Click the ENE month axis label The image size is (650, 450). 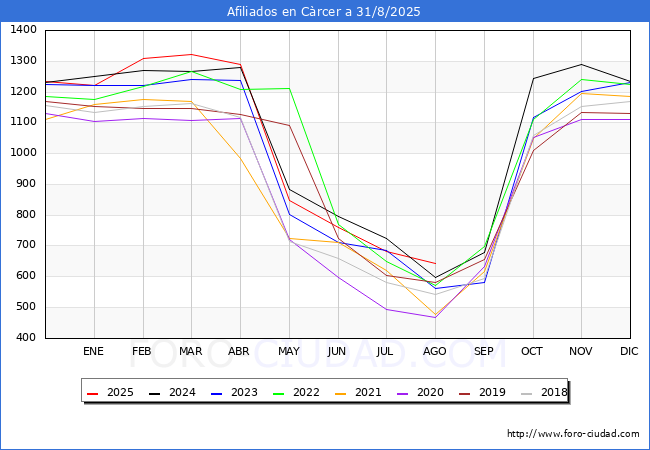(93, 351)
